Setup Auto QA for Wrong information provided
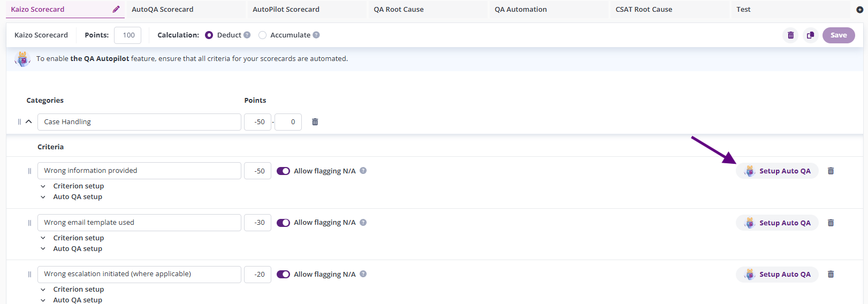Viewport: 868px width, 304px height. 777,171
